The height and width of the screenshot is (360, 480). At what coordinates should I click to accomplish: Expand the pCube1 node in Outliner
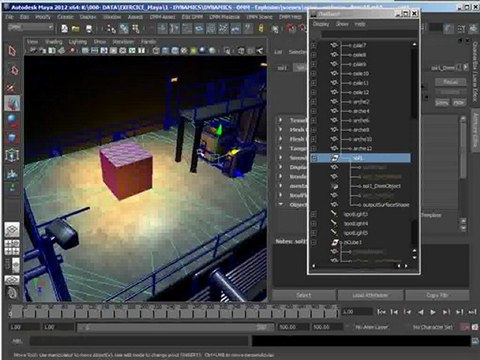[x=314, y=242]
